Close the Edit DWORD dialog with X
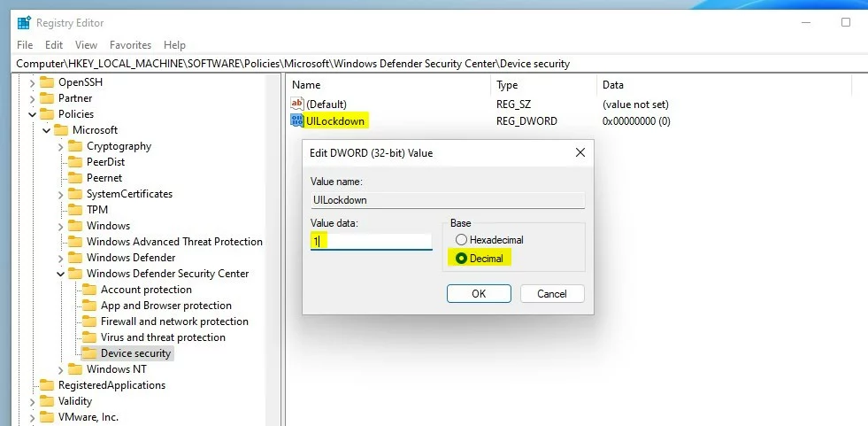Viewport: 868px width, 426px height. [580, 152]
